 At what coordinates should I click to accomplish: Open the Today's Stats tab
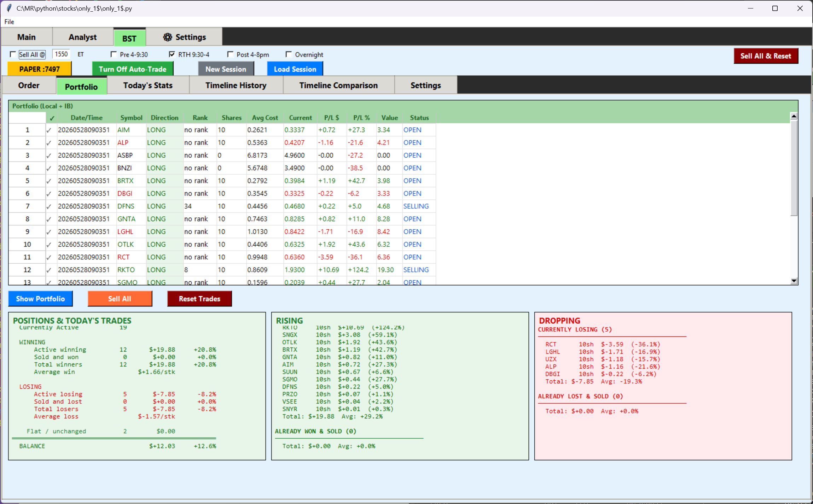148,86
